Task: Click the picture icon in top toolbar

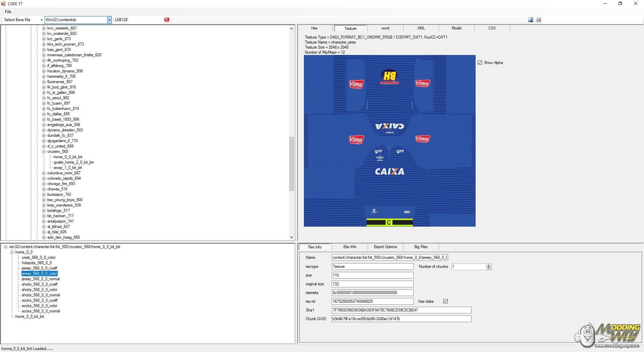Action: point(530,20)
